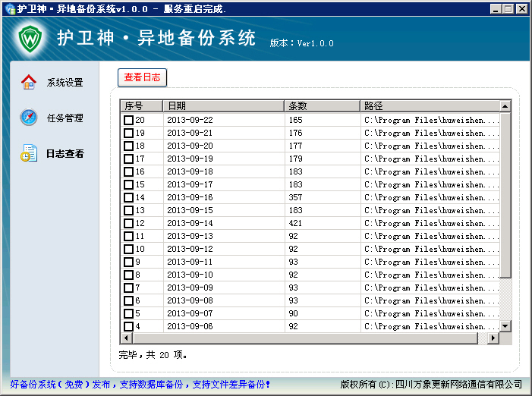This screenshot has height=396, width=532.
Task: Click the compass icon for 任务管理
Action: pos(29,118)
